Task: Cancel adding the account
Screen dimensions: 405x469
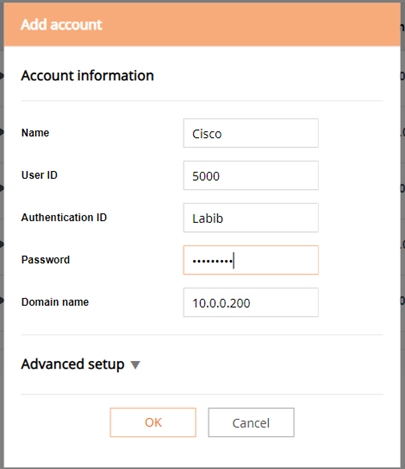Action: click(251, 422)
